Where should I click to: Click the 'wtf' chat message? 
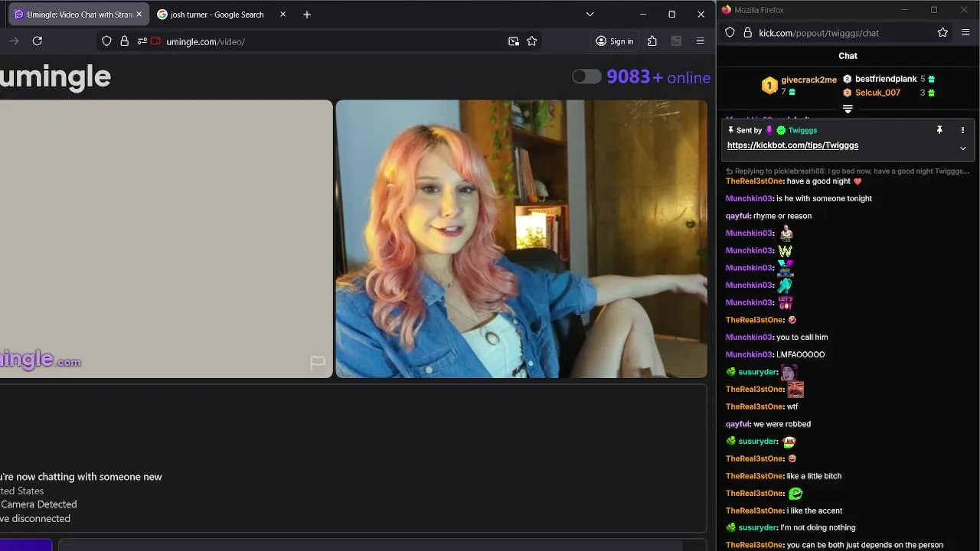(792, 406)
